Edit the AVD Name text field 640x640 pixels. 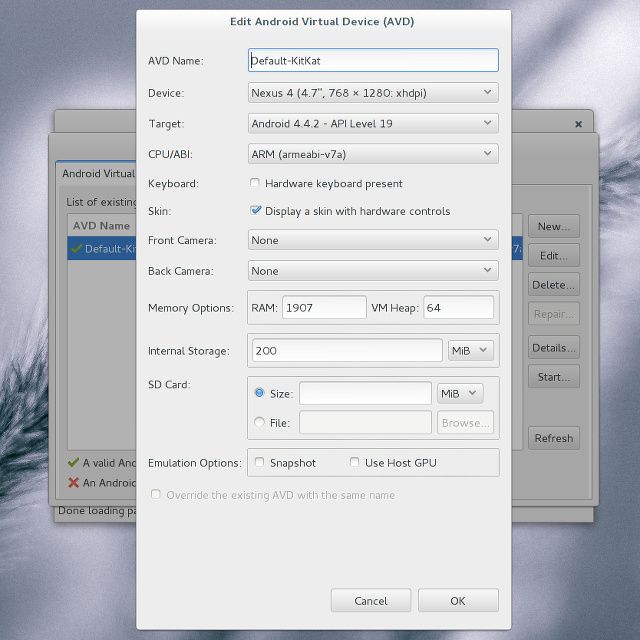tap(373, 60)
